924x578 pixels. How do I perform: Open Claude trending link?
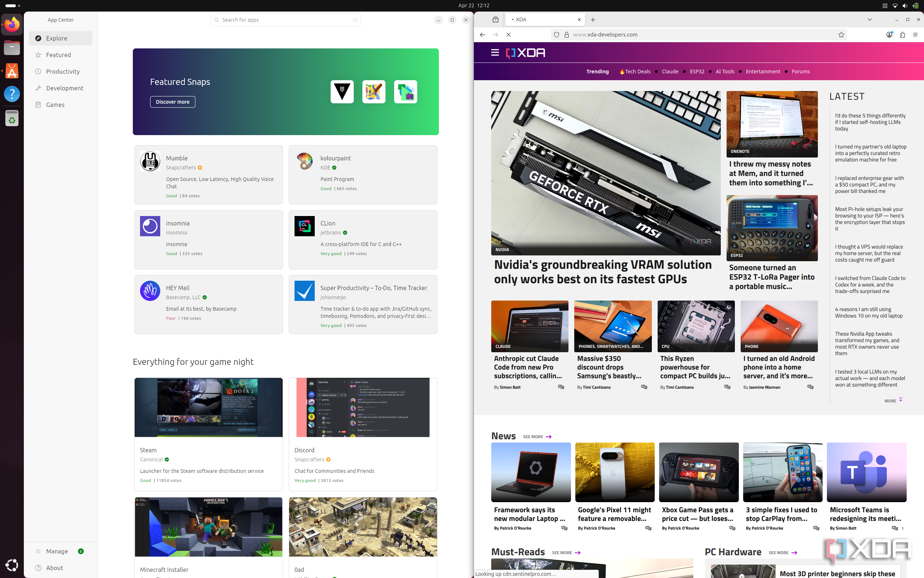tap(670, 72)
